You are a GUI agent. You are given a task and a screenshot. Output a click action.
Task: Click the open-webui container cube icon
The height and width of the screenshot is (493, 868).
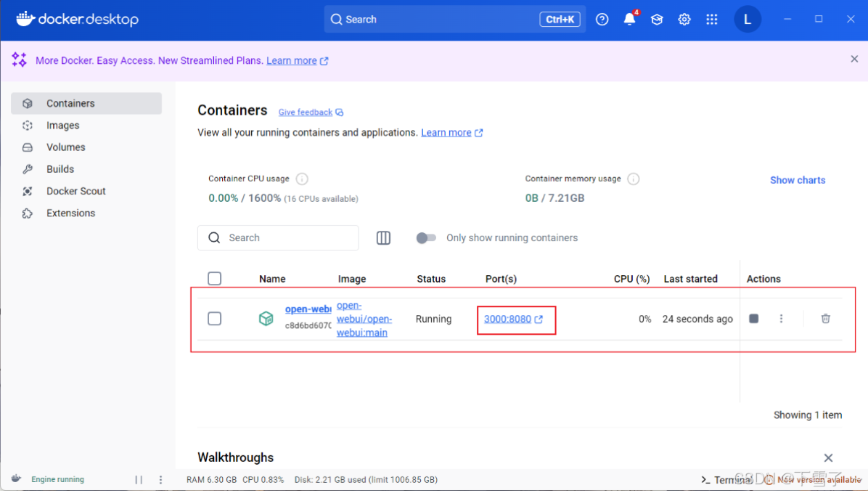[x=266, y=319]
